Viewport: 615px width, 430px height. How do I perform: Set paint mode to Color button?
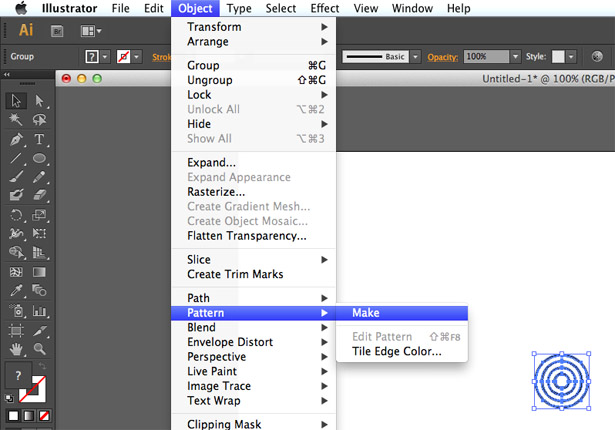click(x=13, y=415)
